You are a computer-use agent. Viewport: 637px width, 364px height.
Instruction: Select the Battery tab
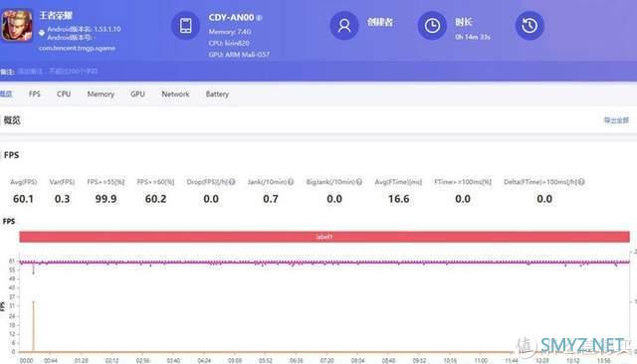[217, 93]
